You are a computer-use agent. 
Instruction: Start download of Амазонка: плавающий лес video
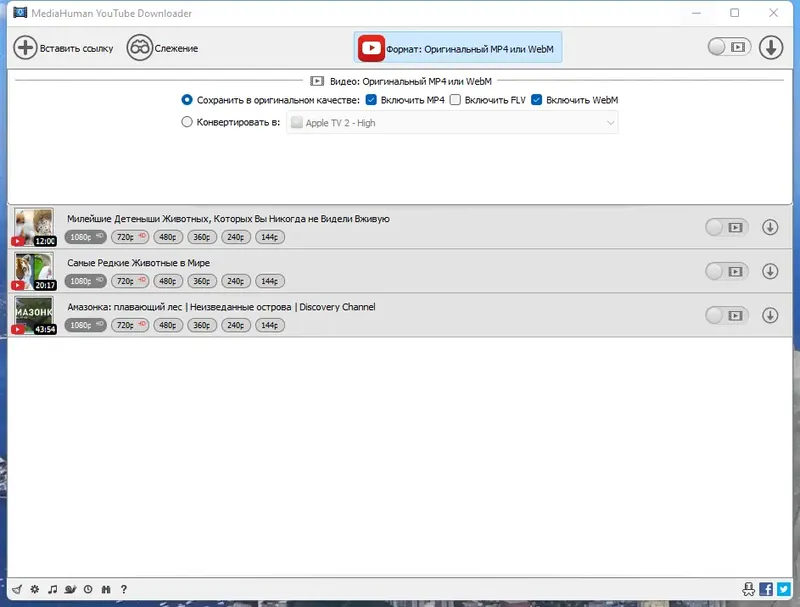770,315
